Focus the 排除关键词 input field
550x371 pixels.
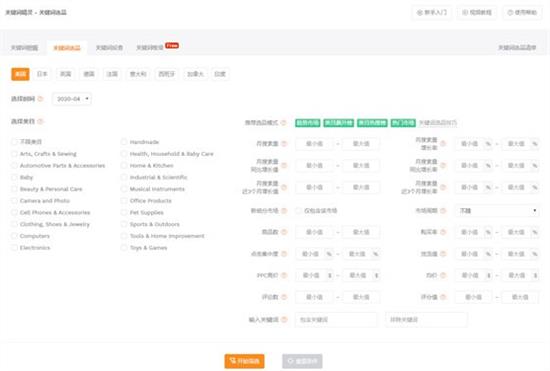(x=426, y=320)
